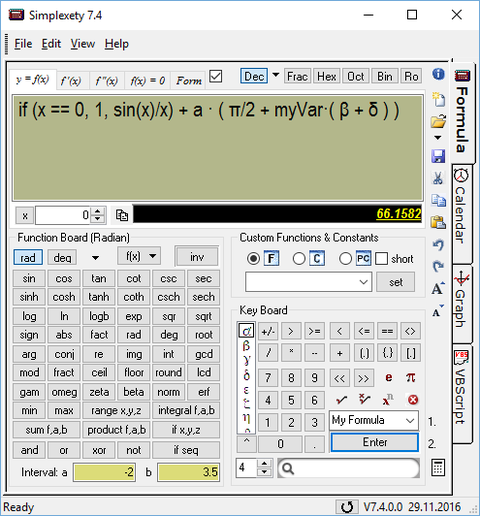Click the blue info icon
The image size is (480, 516).
click(438, 74)
